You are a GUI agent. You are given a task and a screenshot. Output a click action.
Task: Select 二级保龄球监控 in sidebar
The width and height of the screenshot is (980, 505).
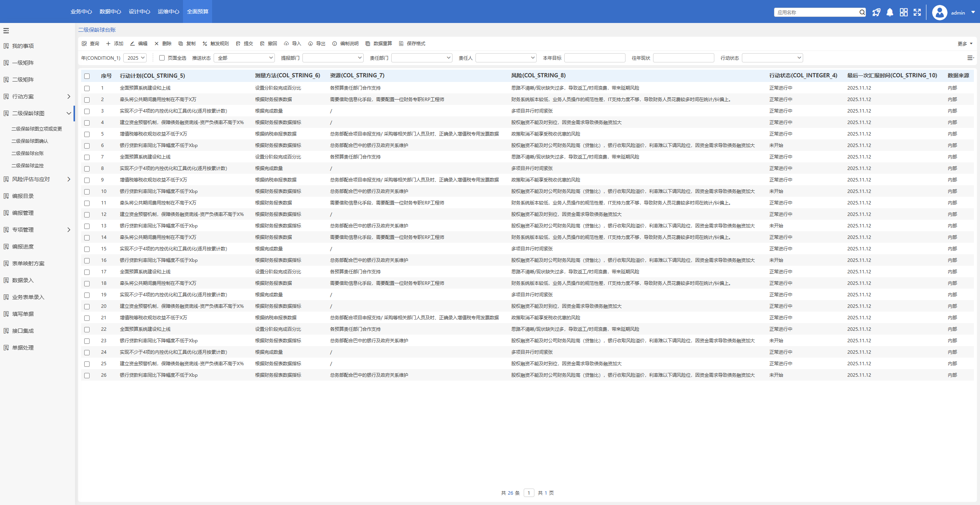point(28,165)
